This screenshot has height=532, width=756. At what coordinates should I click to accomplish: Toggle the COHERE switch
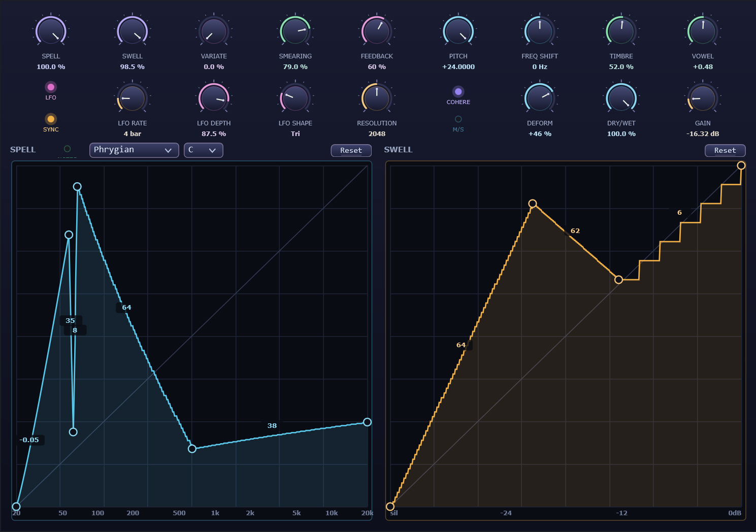[x=458, y=91]
